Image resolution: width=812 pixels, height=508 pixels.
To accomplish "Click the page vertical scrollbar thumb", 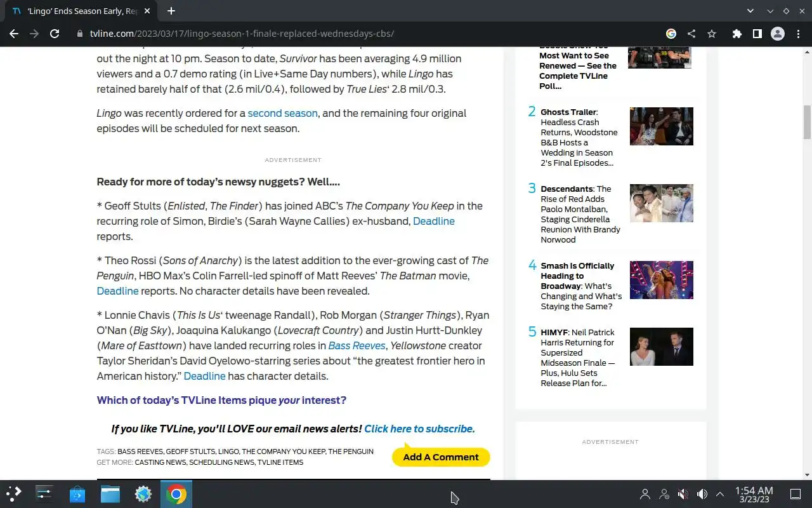I will pyautogui.click(x=807, y=122).
